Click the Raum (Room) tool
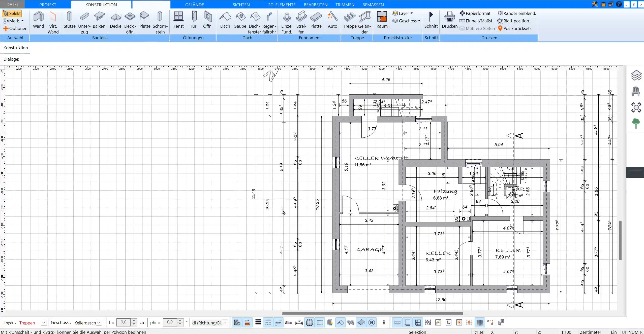The height and width of the screenshot is (334, 644). pos(382,20)
